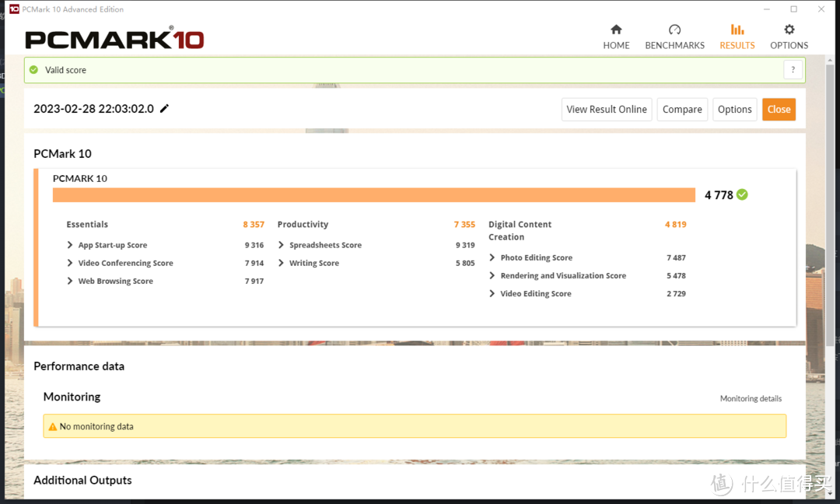
Task: Click the Video Conferencing value 7 914
Action: click(x=254, y=263)
